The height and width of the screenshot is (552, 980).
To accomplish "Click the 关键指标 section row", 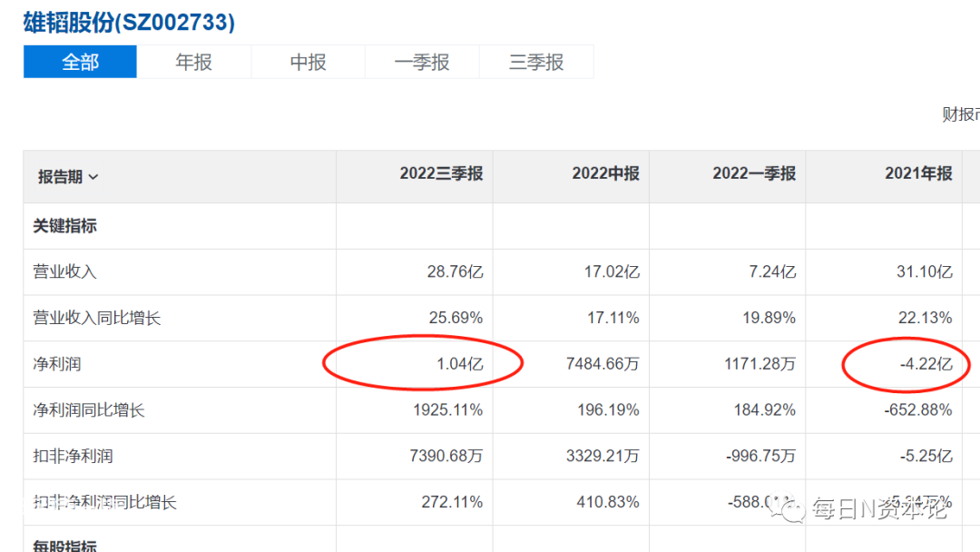I will (64, 226).
